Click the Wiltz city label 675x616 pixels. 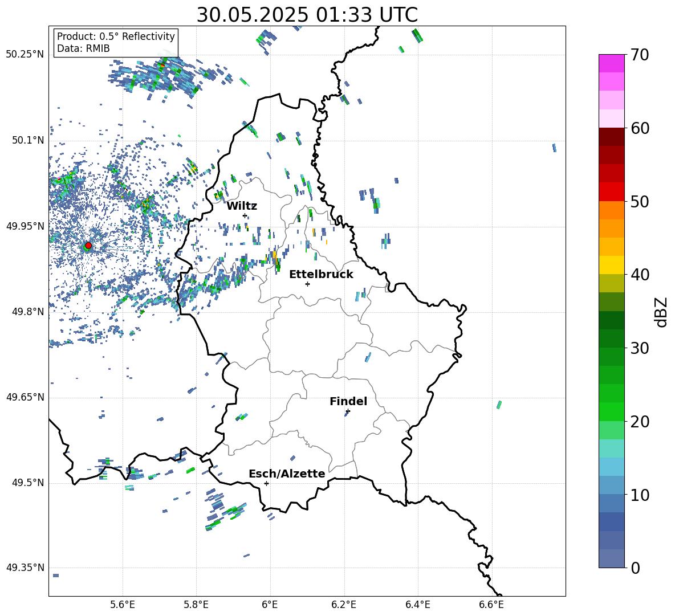[242, 206]
